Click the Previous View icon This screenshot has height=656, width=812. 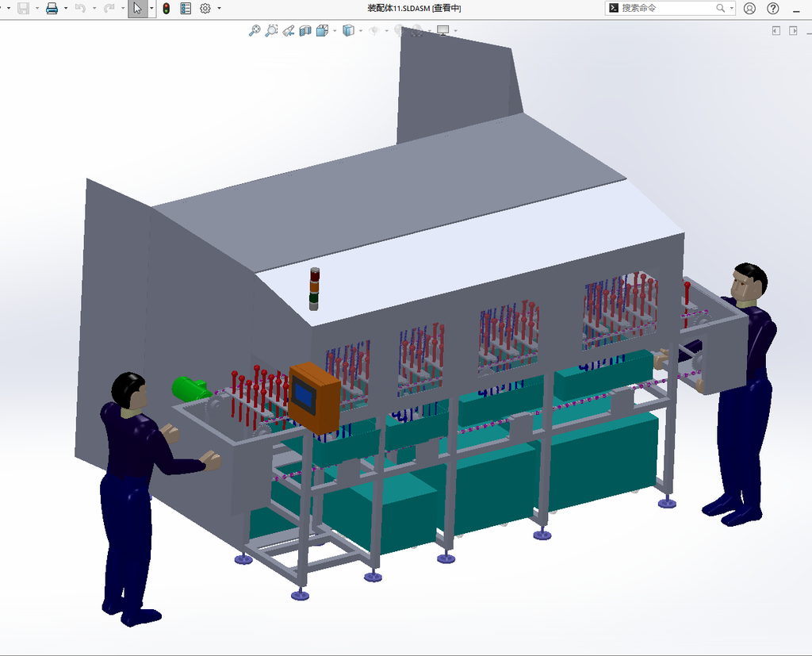coord(289,31)
